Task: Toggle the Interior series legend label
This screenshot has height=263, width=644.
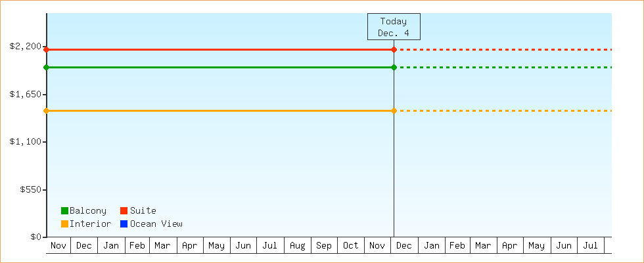Action: point(90,224)
